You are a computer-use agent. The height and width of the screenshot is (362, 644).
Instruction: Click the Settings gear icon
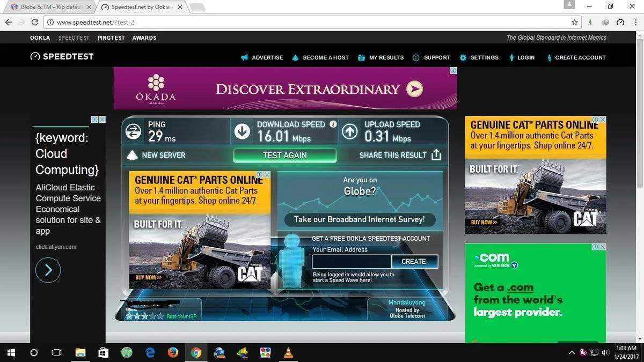463,57
